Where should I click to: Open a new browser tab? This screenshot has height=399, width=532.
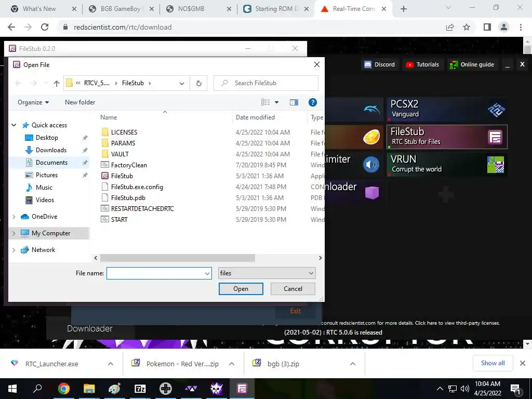[x=403, y=9]
